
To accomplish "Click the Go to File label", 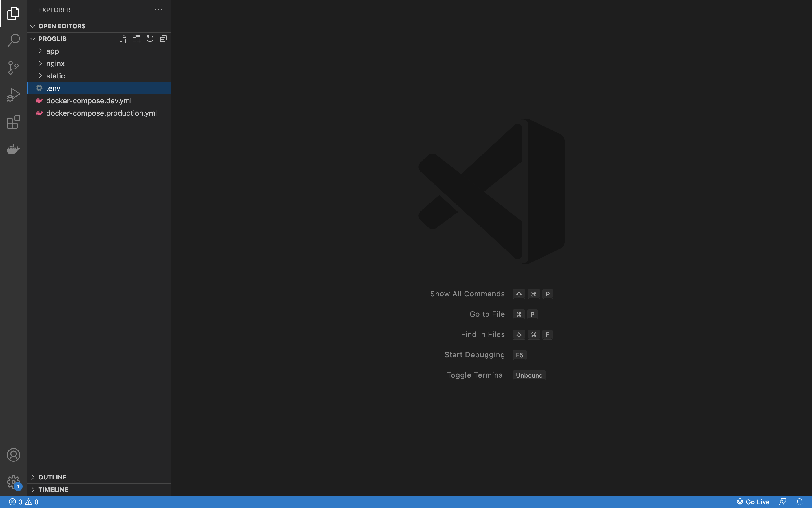I will tap(487, 314).
